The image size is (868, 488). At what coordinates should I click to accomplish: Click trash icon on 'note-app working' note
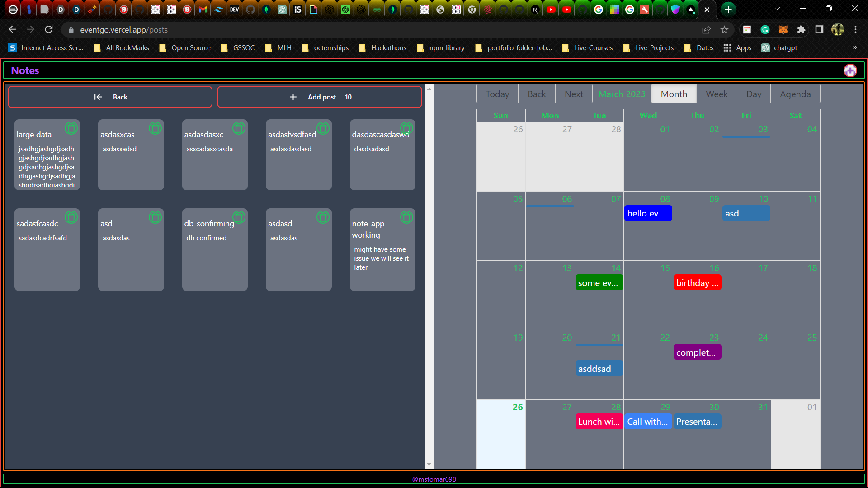(406, 217)
